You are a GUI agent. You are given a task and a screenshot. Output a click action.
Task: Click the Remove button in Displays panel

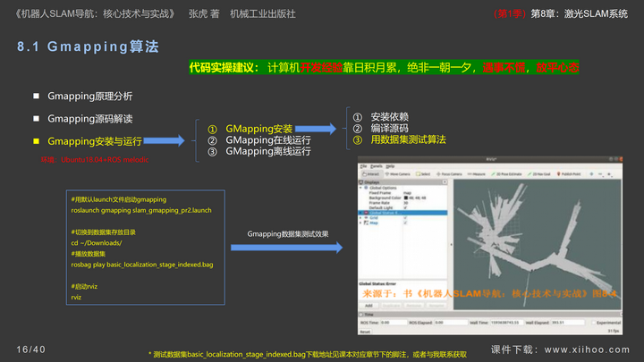tap(413, 306)
